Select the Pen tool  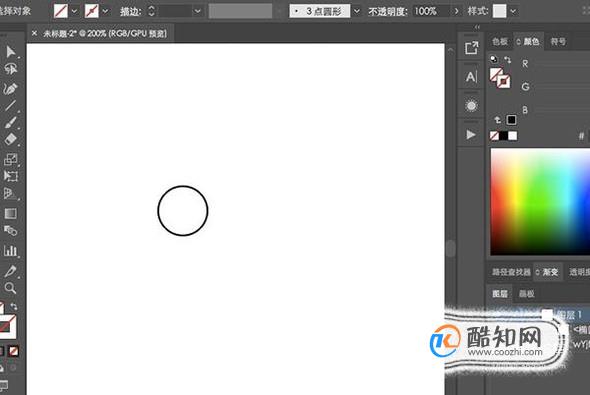[x=10, y=88]
